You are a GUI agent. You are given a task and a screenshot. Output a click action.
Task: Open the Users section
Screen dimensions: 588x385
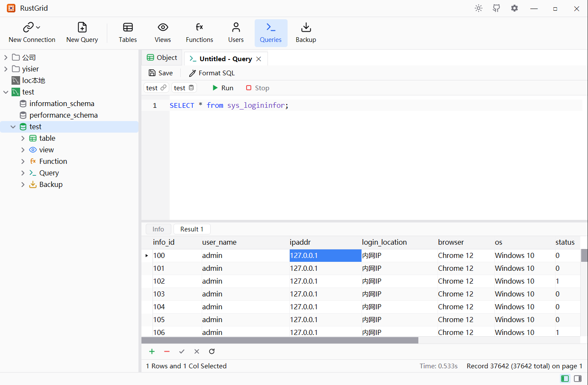pos(236,33)
